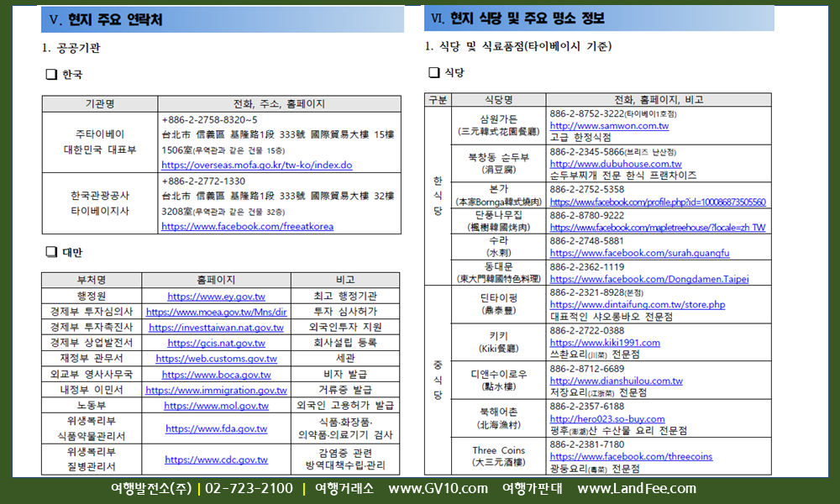This screenshot has height=504, width=840.
Task: Open the www.immigration.gov.tw link
Action: 216,390
